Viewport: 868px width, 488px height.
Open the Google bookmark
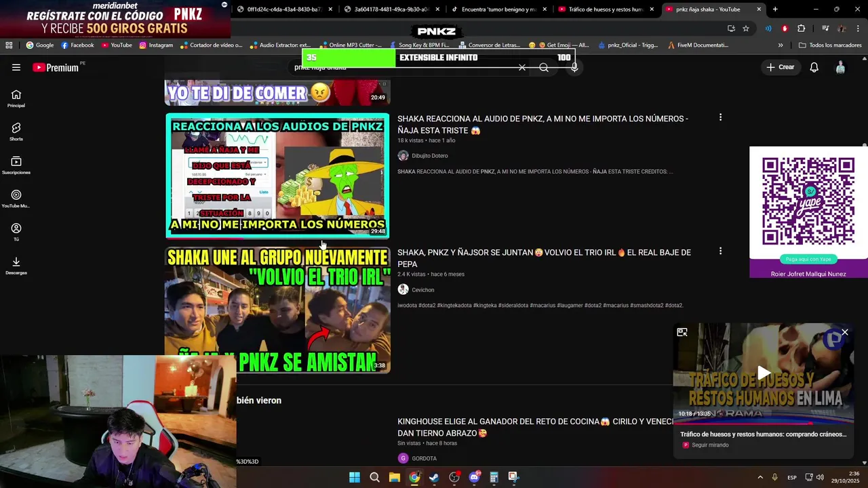[x=40, y=45]
